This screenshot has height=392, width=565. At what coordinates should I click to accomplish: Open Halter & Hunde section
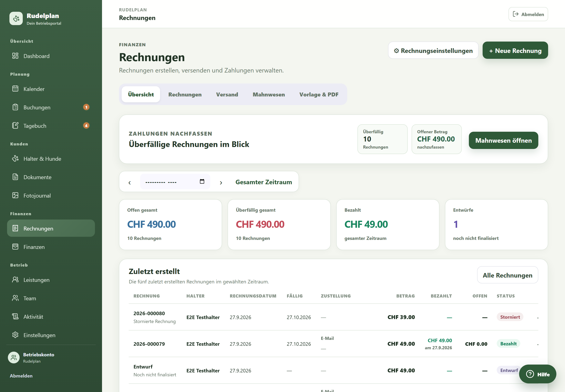(x=51, y=159)
